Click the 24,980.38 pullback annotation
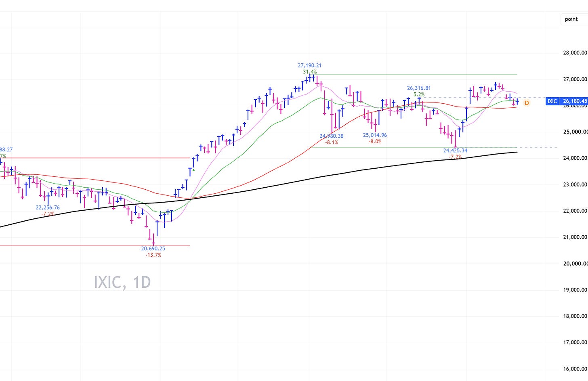588x381 pixels. click(332, 136)
